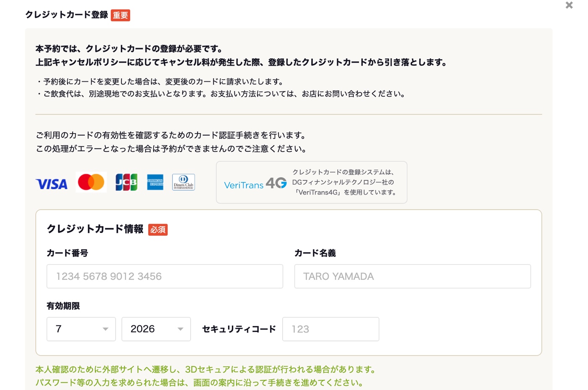The width and height of the screenshot is (588, 390).
Task: Click the この処理がエラーとなった場合 sentence
Action: [172, 149]
